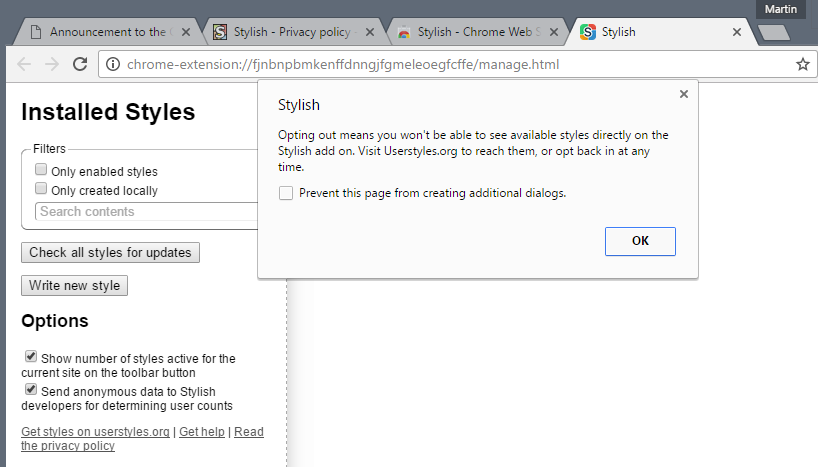Click the Options heading

55,320
